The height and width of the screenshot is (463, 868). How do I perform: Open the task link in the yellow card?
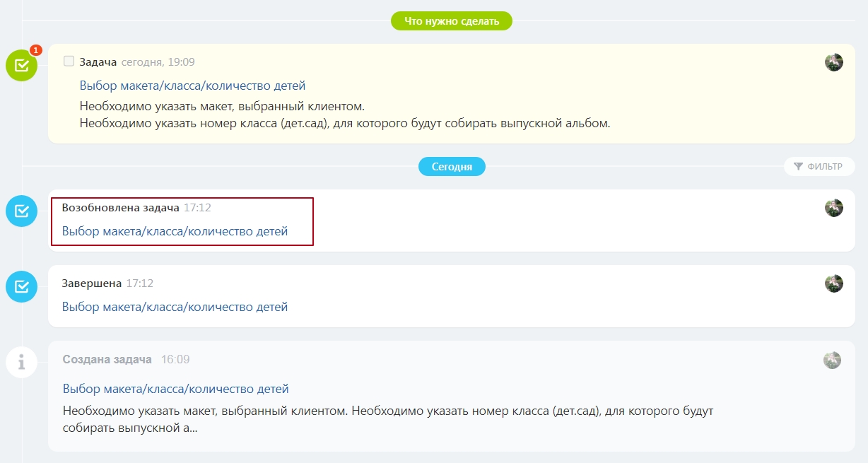click(192, 86)
